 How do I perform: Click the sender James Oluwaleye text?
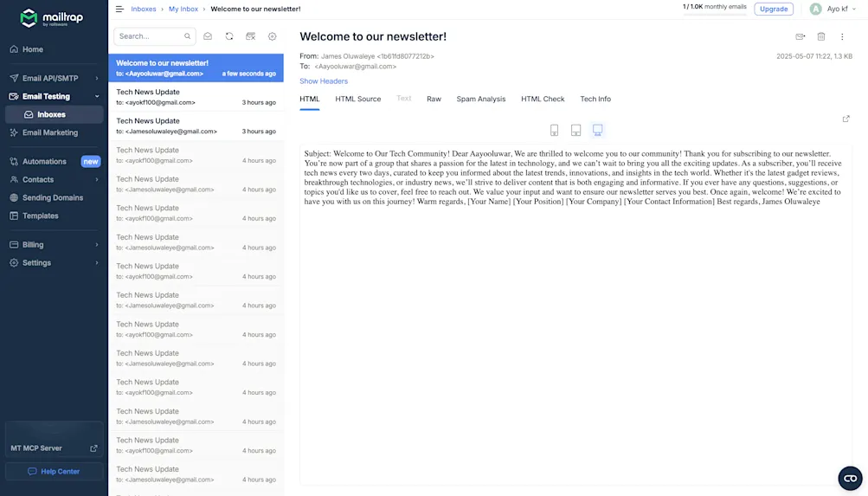348,56
